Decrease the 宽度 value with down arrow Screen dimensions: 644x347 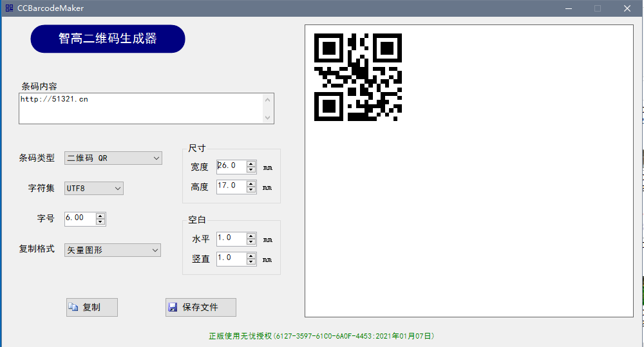(x=251, y=169)
